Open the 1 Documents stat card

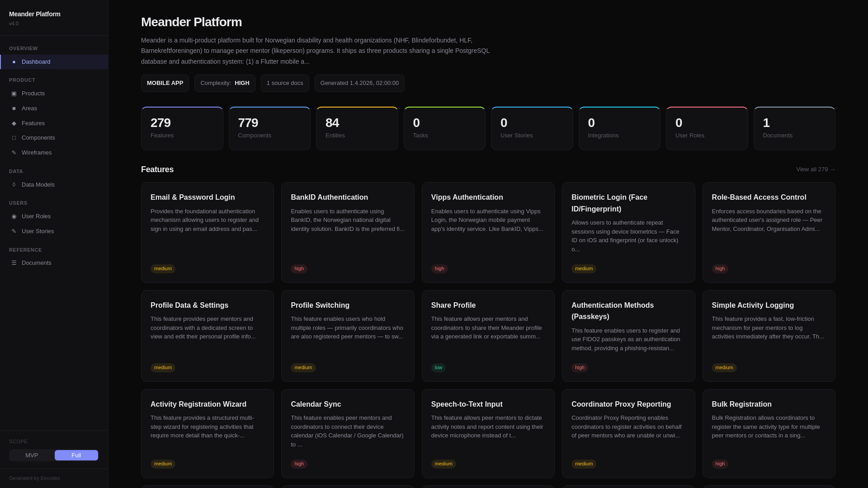794,128
